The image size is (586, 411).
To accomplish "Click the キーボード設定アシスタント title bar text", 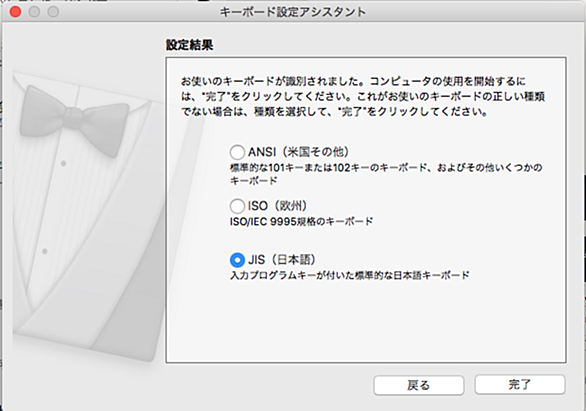I will pyautogui.click(x=293, y=12).
